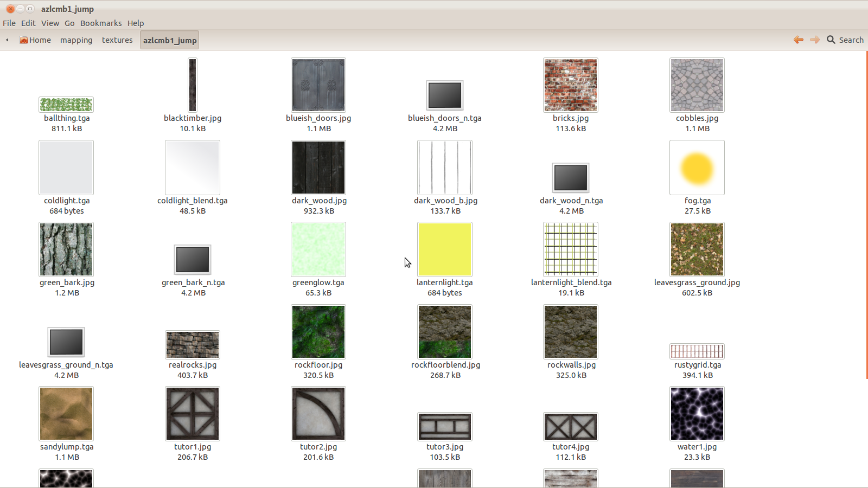Open the View menu
This screenshot has height=488, width=868.
point(50,23)
